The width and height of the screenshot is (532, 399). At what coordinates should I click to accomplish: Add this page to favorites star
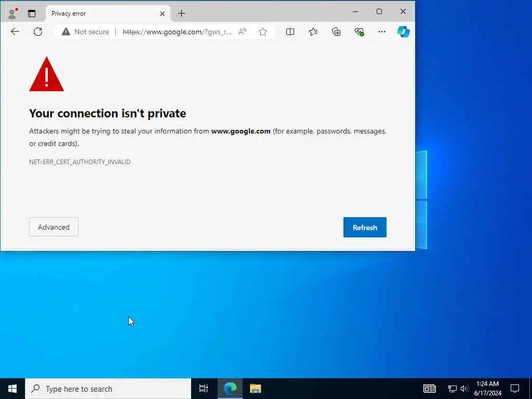pyautogui.click(x=262, y=32)
